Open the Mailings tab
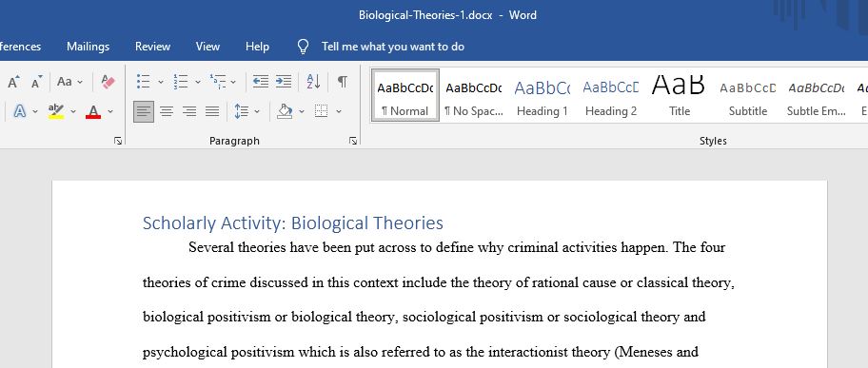 point(88,47)
